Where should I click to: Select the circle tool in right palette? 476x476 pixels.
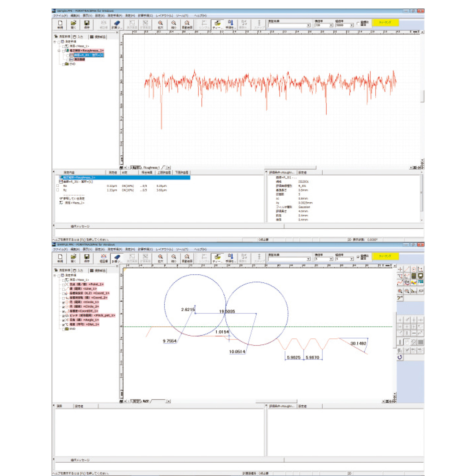(414, 269)
